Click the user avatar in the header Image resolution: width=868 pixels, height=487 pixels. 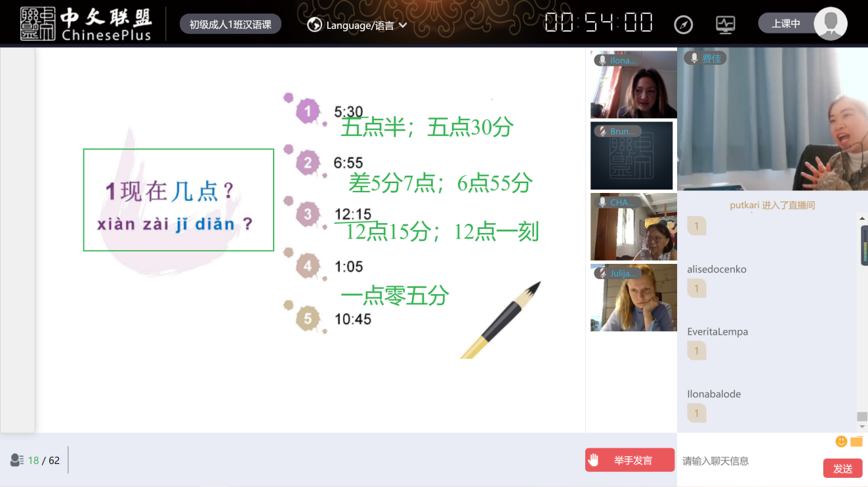point(830,24)
